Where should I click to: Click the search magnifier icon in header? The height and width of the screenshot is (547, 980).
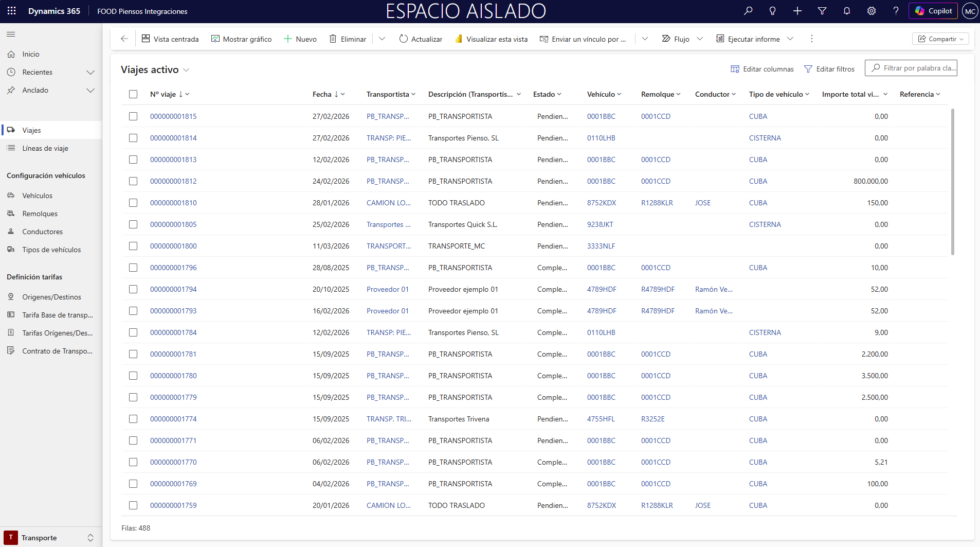[x=748, y=11]
